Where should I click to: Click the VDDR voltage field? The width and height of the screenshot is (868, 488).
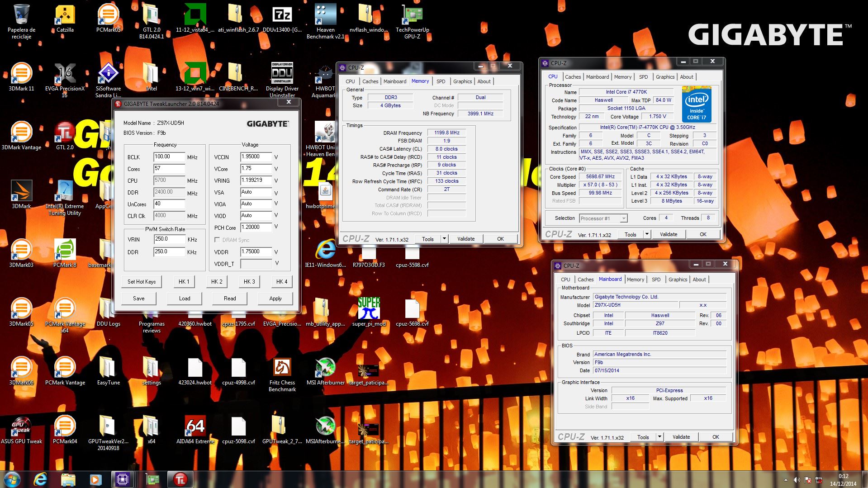click(x=256, y=252)
